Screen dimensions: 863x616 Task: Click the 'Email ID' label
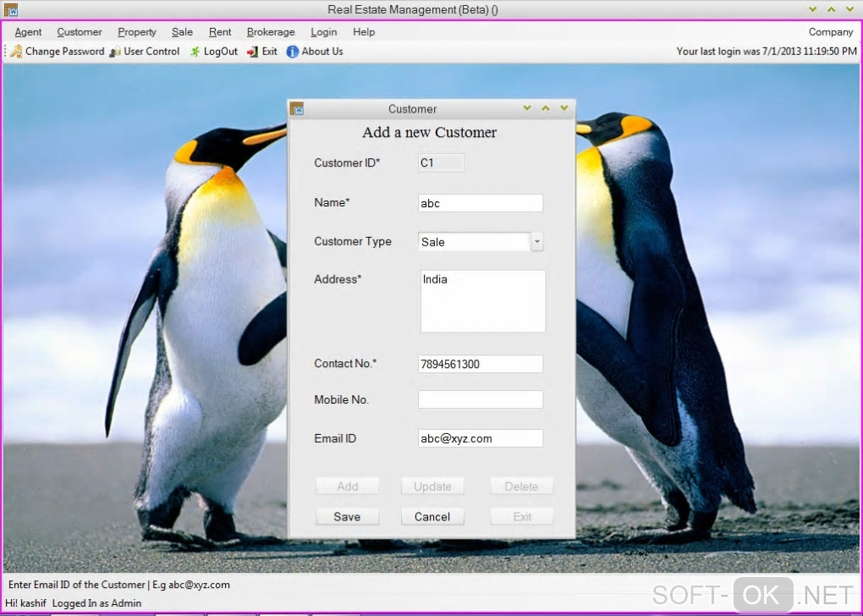tap(335, 438)
